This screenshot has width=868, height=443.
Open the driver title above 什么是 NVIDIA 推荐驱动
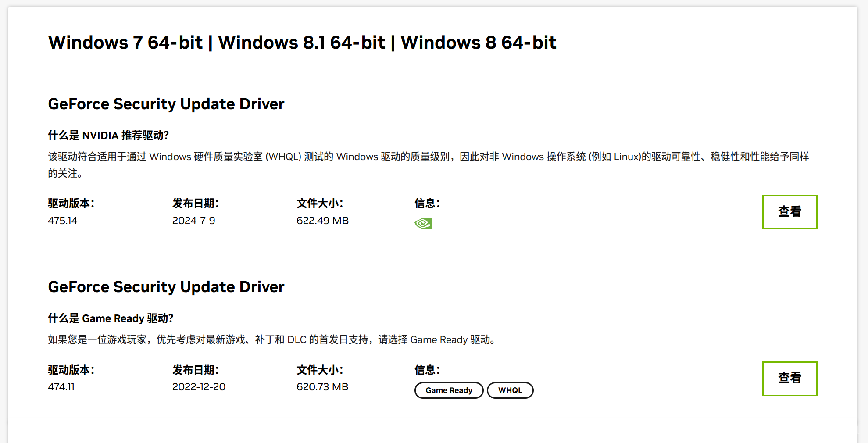(166, 104)
